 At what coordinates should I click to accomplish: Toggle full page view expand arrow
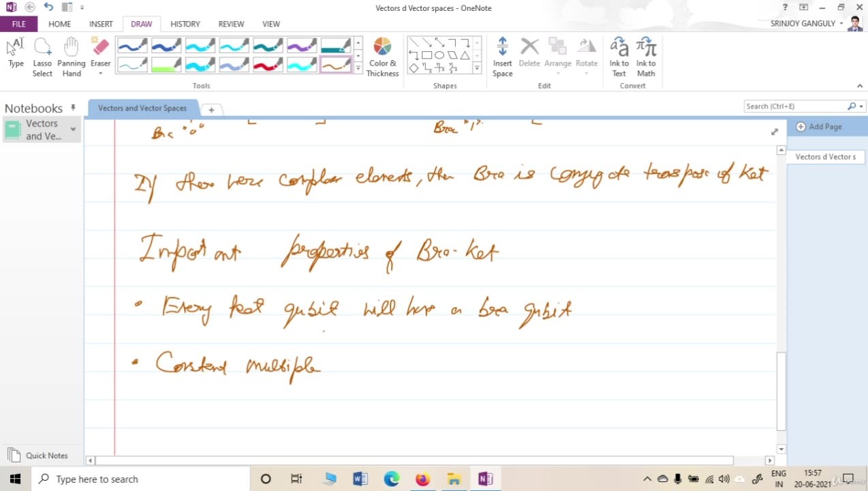coord(774,132)
